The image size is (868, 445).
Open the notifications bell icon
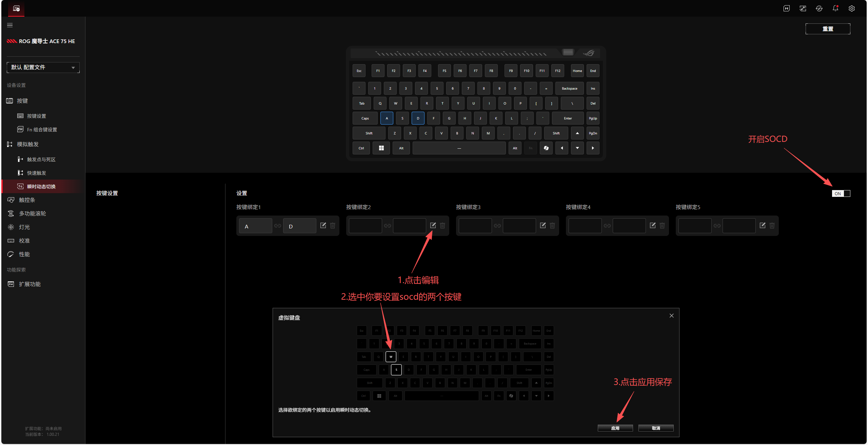point(835,8)
